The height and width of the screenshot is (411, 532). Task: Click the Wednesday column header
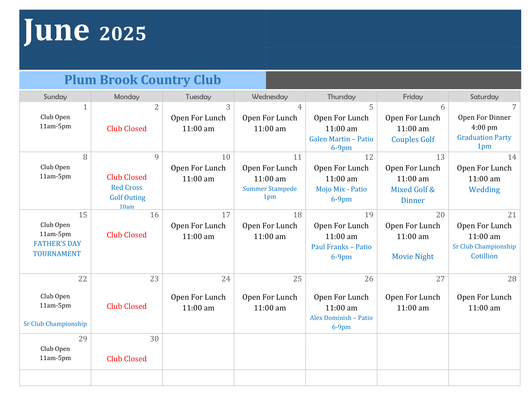point(270,97)
